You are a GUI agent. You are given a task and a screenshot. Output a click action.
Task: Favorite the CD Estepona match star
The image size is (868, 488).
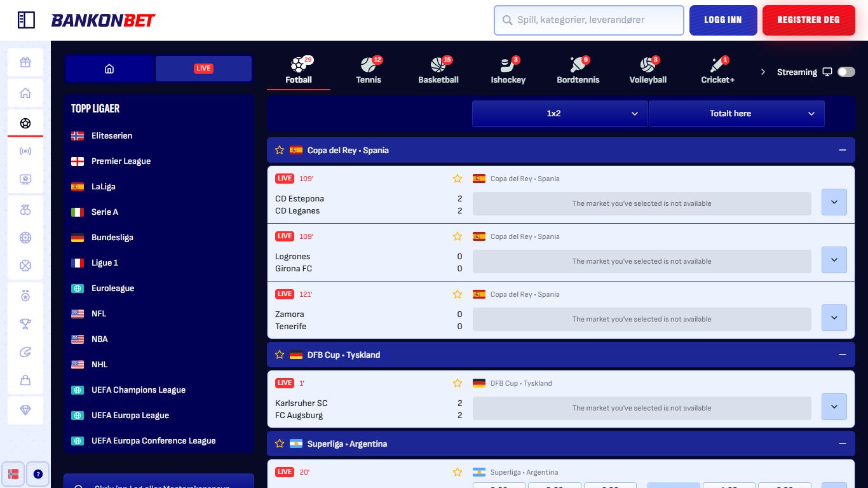click(x=458, y=179)
